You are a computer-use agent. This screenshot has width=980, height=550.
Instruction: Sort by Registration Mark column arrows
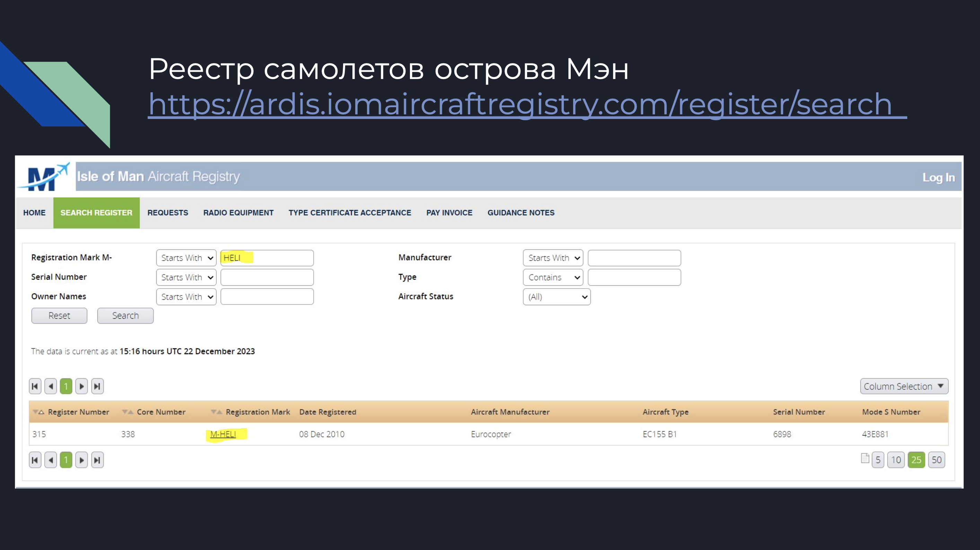pos(217,412)
